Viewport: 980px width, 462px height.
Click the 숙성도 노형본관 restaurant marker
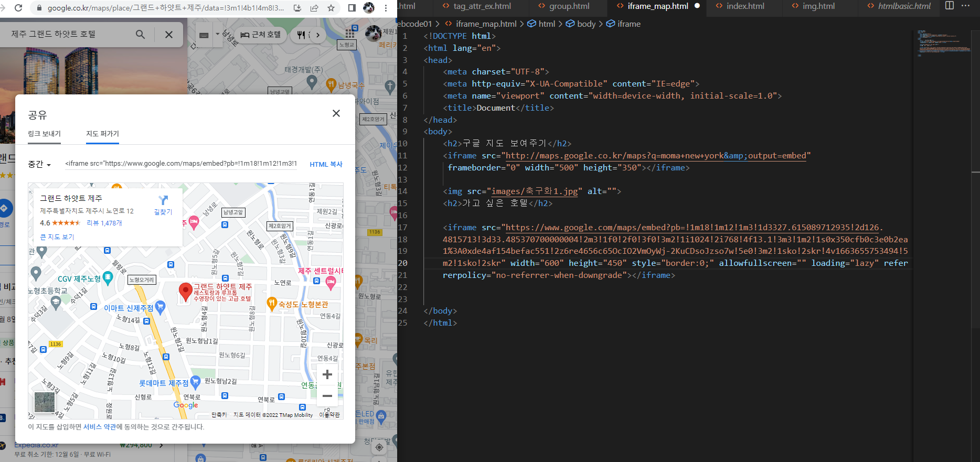pyautogui.click(x=272, y=303)
